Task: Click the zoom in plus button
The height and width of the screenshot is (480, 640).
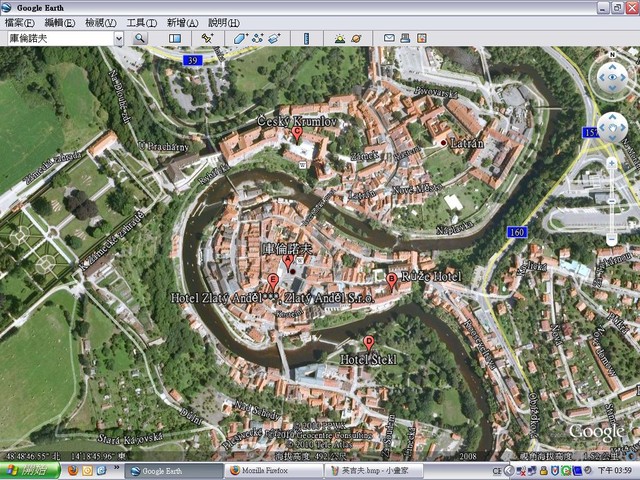Action: tap(611, 164)
